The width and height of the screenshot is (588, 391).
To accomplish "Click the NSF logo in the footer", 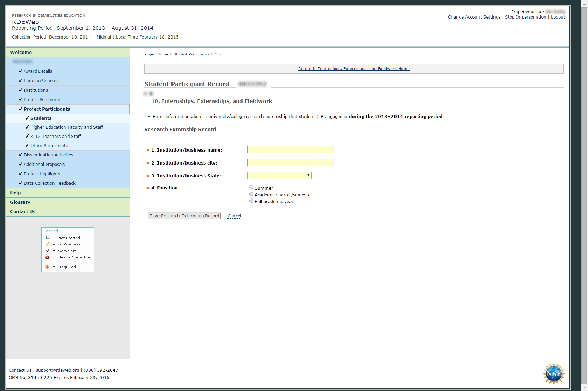I will click(x=553, y=373).
